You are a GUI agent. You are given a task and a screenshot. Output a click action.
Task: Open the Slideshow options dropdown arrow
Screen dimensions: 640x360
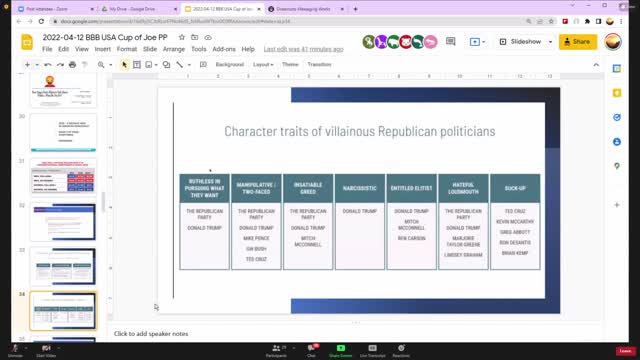550,42
